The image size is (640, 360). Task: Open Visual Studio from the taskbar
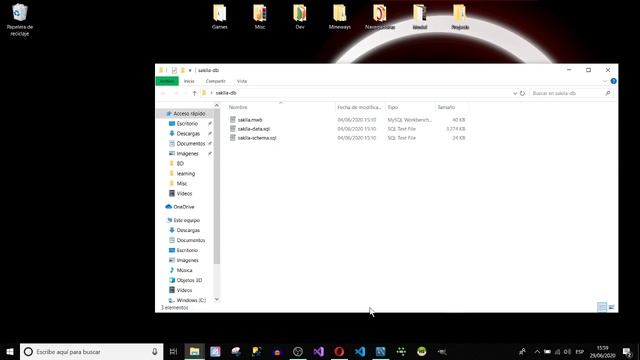(319, 351)
